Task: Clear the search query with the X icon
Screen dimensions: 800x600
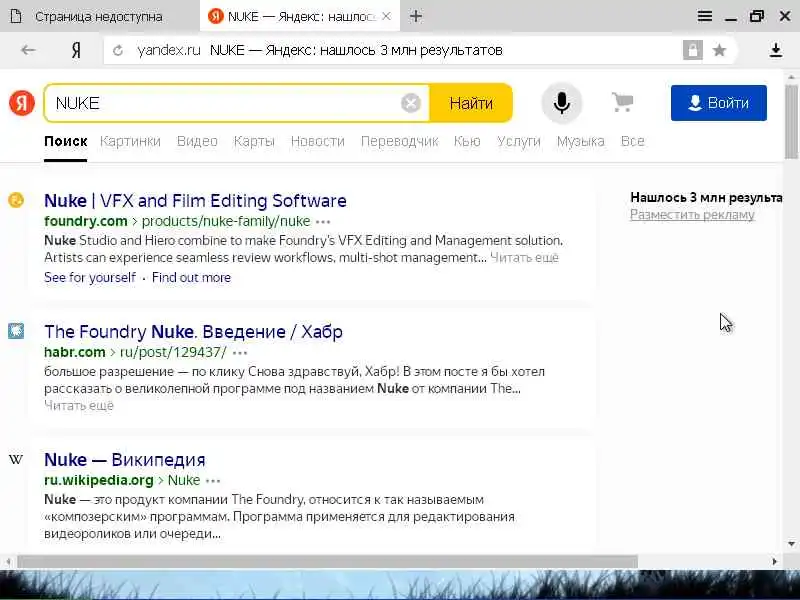Action: click(411, 103)
